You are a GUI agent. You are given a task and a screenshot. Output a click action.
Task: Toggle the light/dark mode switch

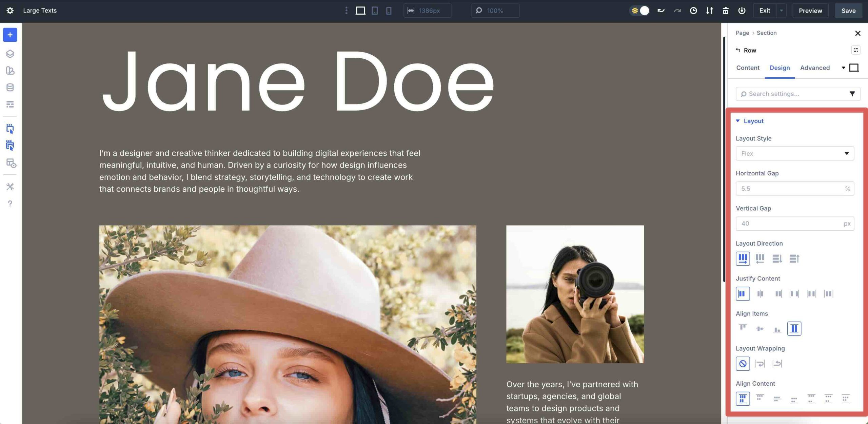[639, 11]
